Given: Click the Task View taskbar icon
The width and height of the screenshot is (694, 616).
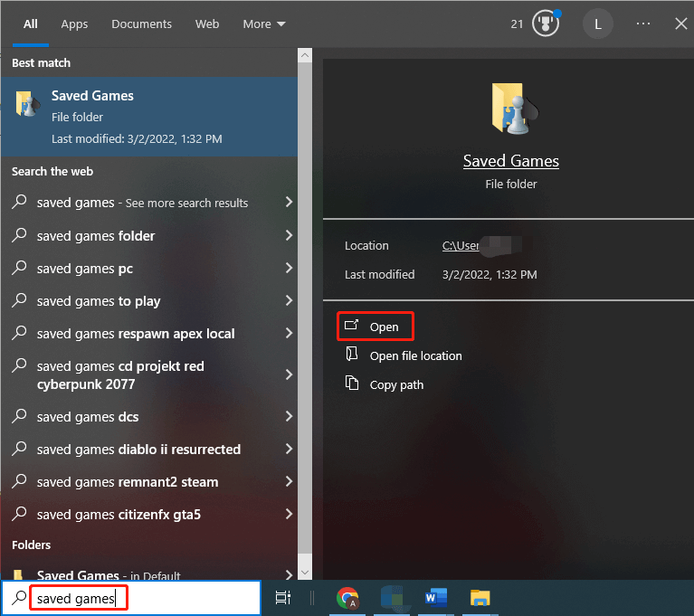Looking at the screenshot, I should 283,597.
